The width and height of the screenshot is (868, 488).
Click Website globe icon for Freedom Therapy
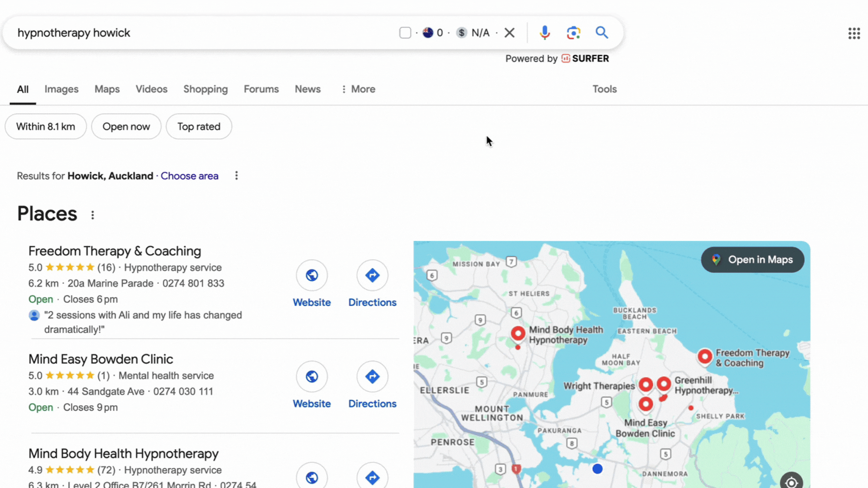coord(312,275)
